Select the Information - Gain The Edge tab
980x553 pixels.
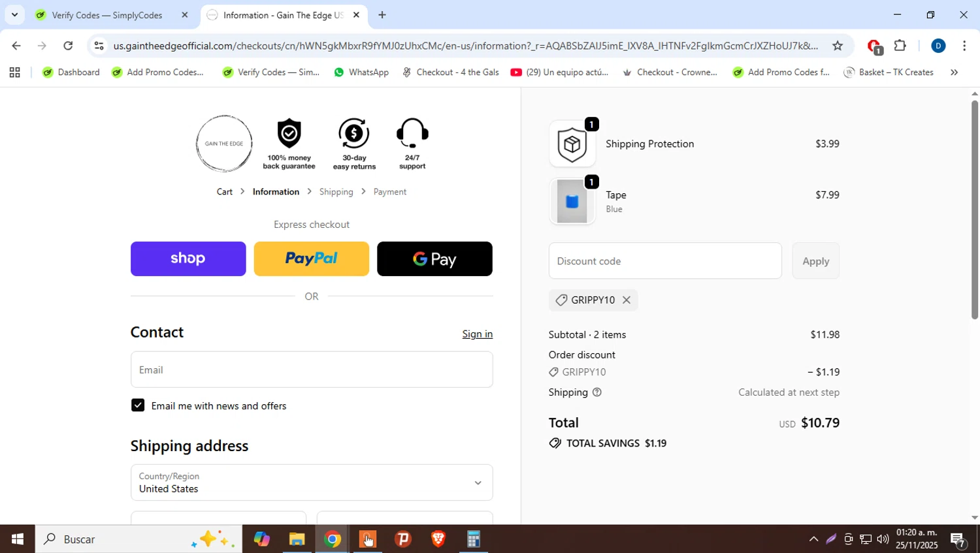click(x=283, y=15)
